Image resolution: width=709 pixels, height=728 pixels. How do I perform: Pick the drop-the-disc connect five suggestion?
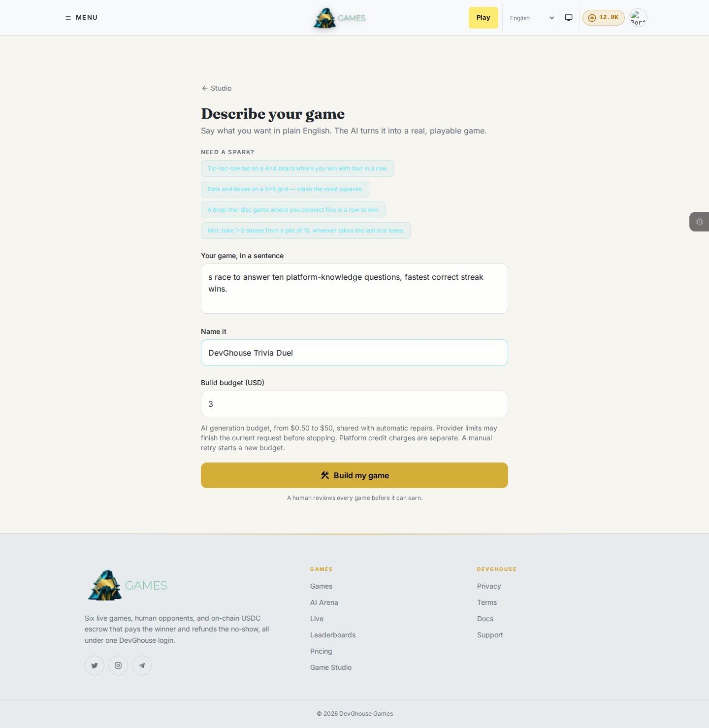[293, 210]
